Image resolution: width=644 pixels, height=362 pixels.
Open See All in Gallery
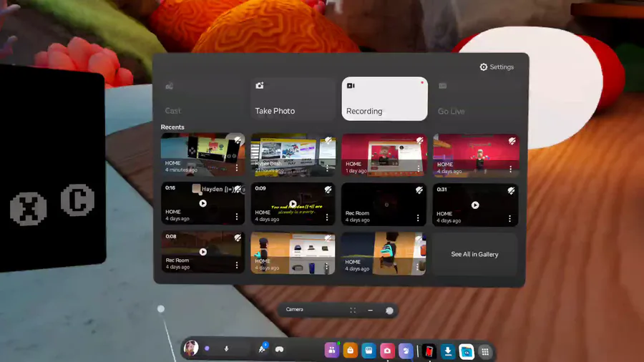(475, 255)
